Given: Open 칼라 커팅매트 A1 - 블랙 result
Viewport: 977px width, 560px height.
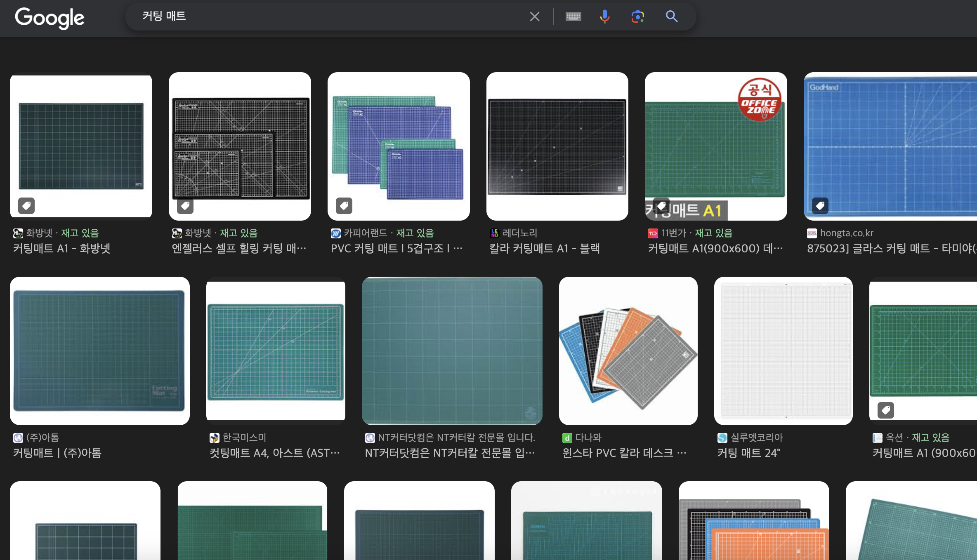Looking at the screenshot, I should (544, 248).
